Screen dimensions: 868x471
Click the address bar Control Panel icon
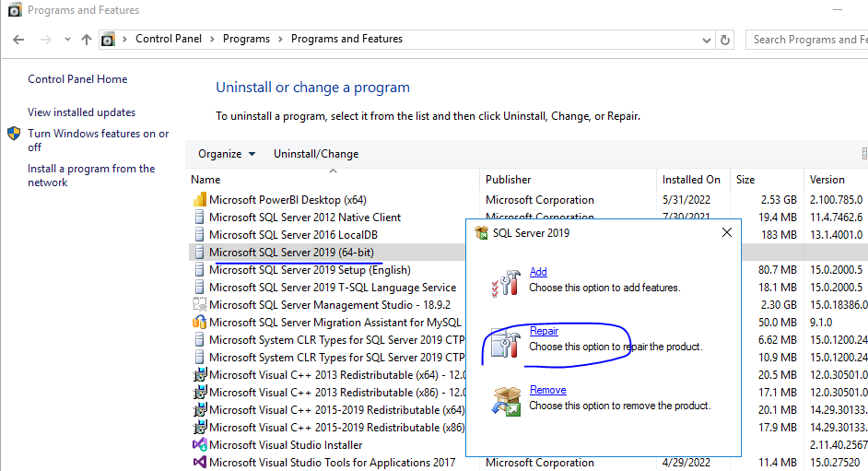click(x=108, y=40)
